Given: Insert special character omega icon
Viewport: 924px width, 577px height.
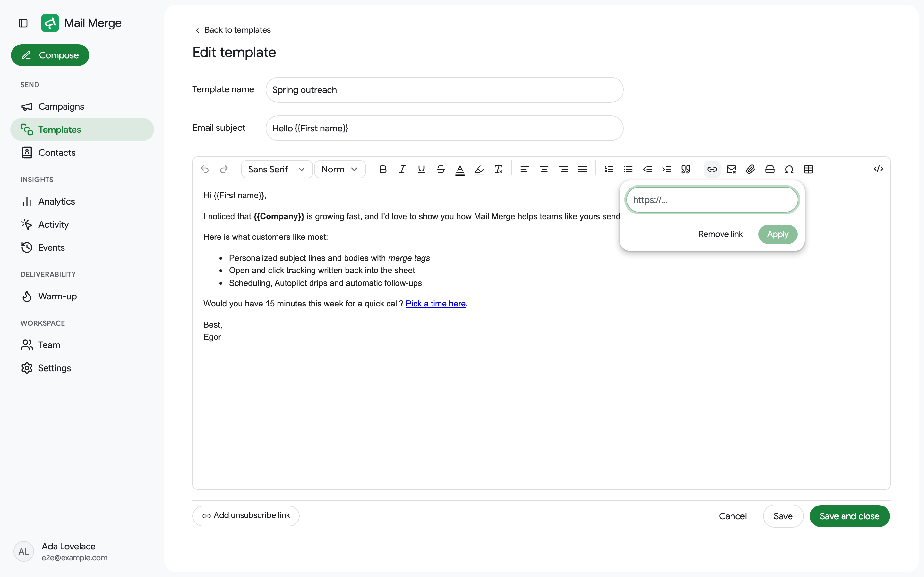Looking at the screenshot, I should (x=789, y=169).
